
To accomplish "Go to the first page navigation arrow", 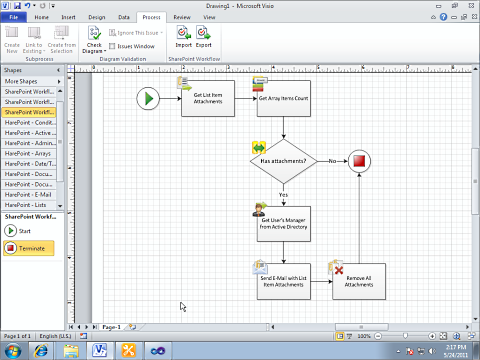I will click(x=71, y=327).
